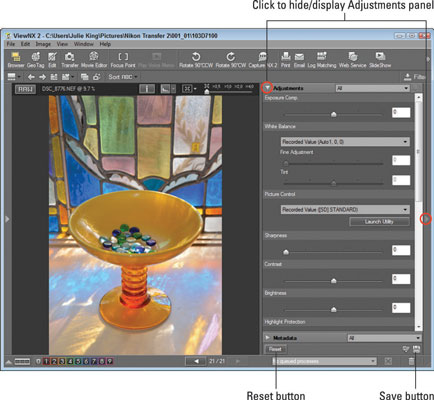Screen dimensions: 434x400
Task: Open the view mode dropdown on second toolbar
Action: (x=14, y=77)
